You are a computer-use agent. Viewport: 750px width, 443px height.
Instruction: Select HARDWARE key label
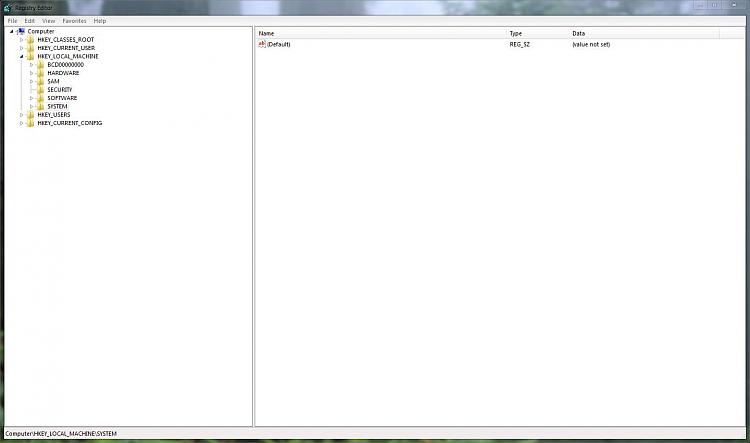(63, 73)
